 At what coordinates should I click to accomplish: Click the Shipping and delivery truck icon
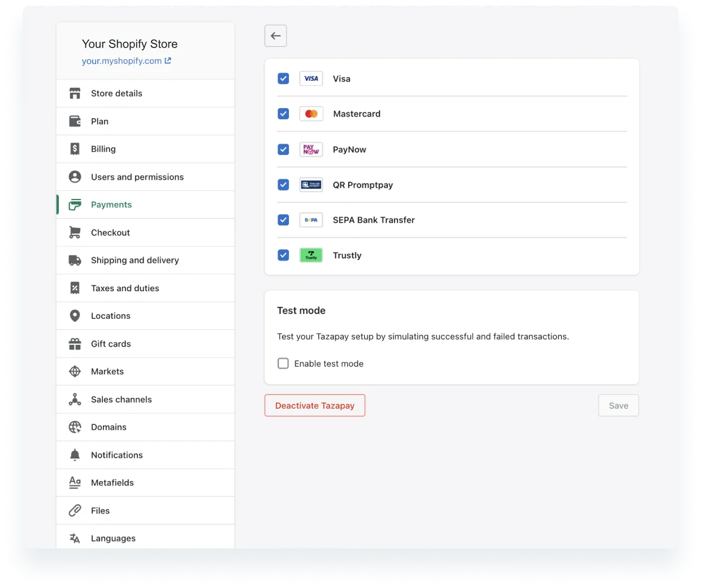(x=75, y=260)
